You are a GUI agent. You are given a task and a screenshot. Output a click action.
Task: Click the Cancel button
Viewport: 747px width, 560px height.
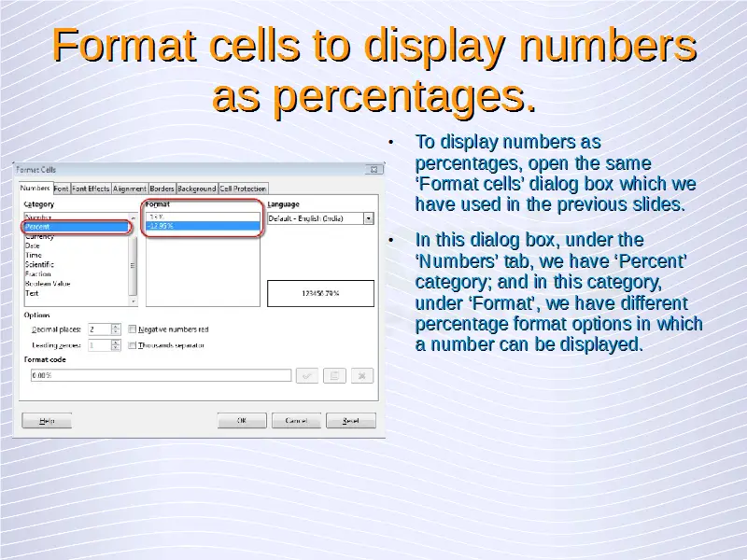pos(296,421)
